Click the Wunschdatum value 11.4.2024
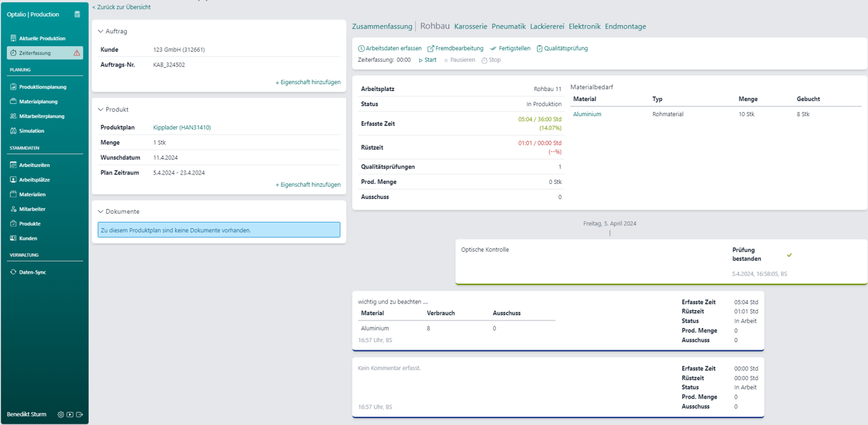 (167, 158)
